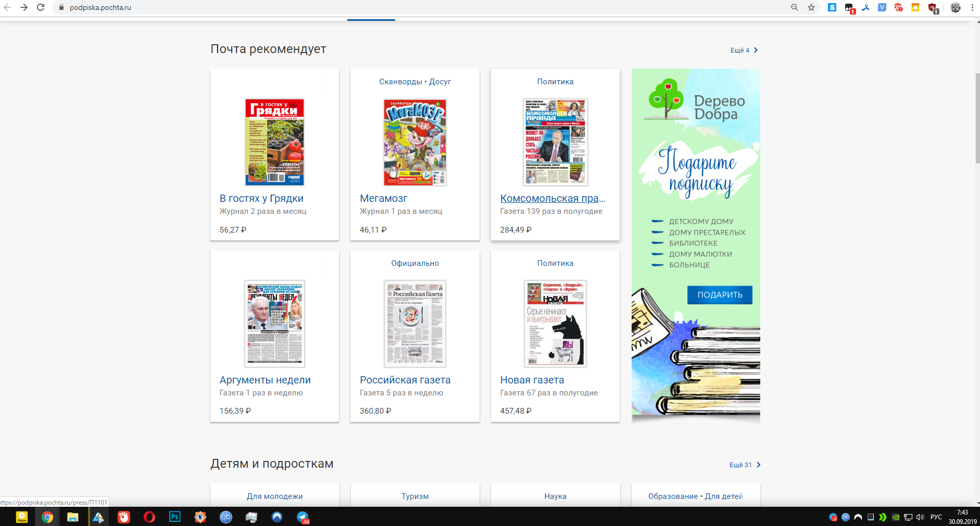Open 'Аргументы недели' newspaper link
This screenshot has width=980, height=526.
[x=265, y=380]
